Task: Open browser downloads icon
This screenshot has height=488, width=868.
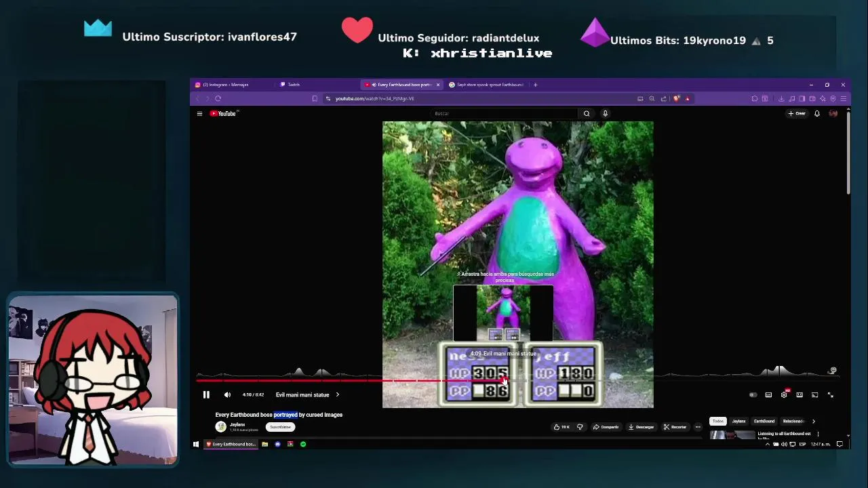Action: point(781,98)
